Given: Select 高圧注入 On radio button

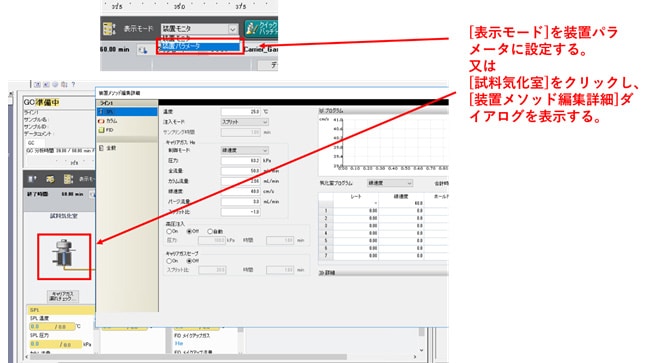Looking at the screenshot, I should (169, 231).
